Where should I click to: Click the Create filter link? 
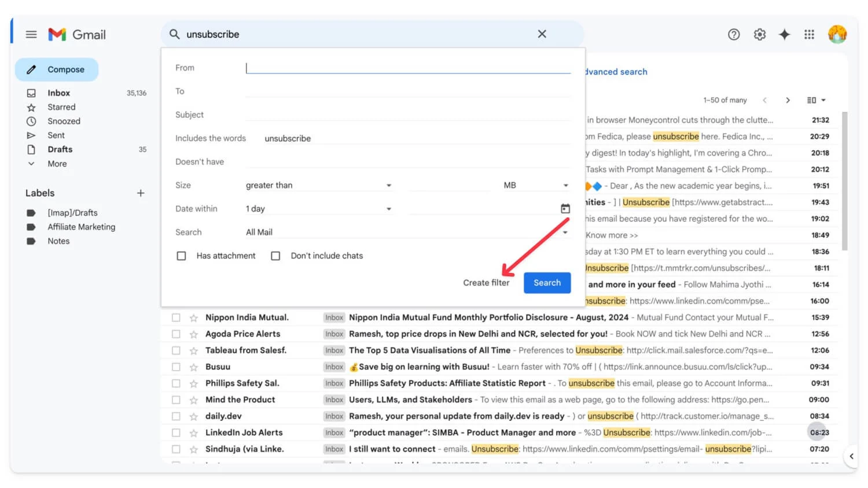tap(486, 283)
